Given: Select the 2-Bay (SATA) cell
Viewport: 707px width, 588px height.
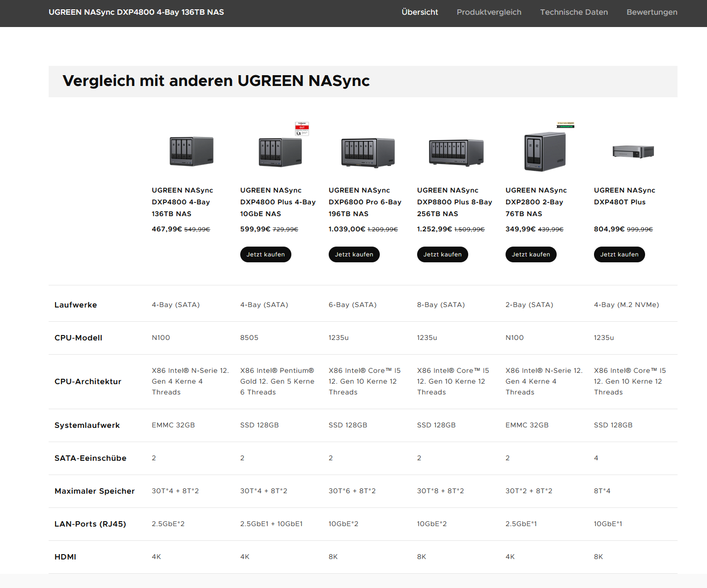Looking at the screenshot, I should coord(529,305).
